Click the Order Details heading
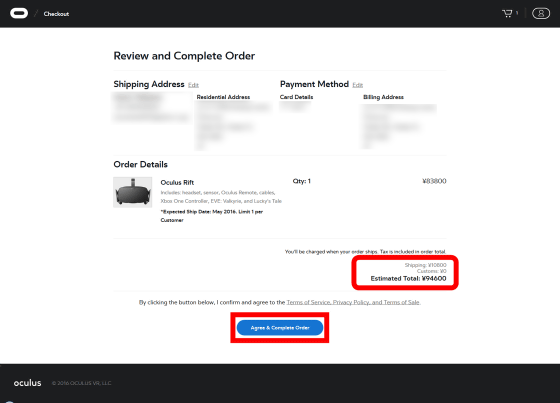 click(140, 164)
